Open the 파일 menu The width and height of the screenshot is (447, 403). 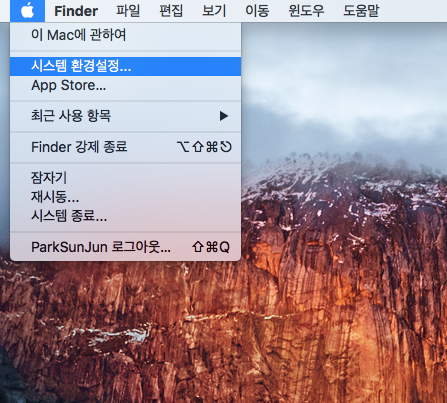[x=128, y=11]
